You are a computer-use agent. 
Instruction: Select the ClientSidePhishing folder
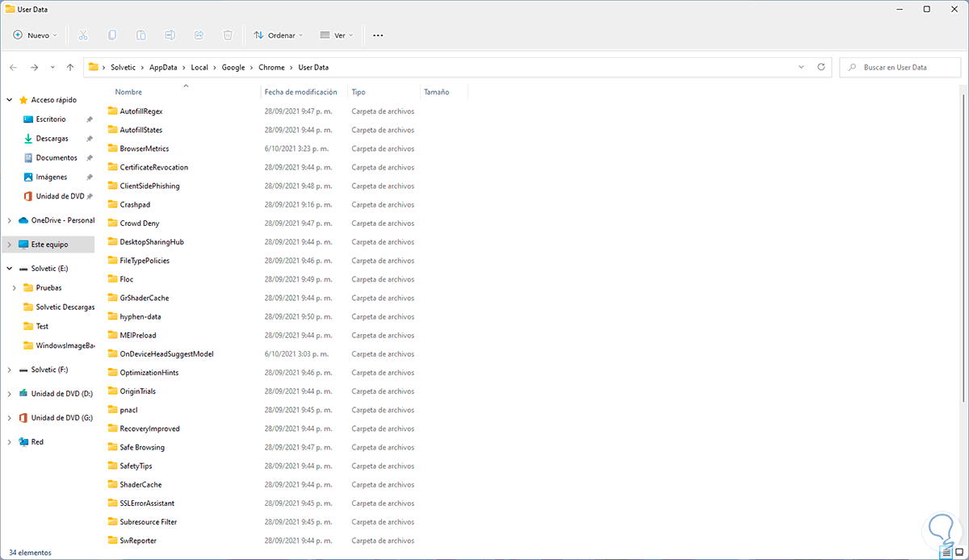click(x=149, y=186)
